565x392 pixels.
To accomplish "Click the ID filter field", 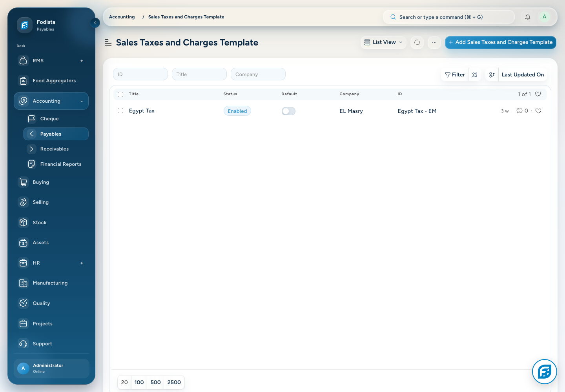I will pyautogui.click(x=140, y=74).
